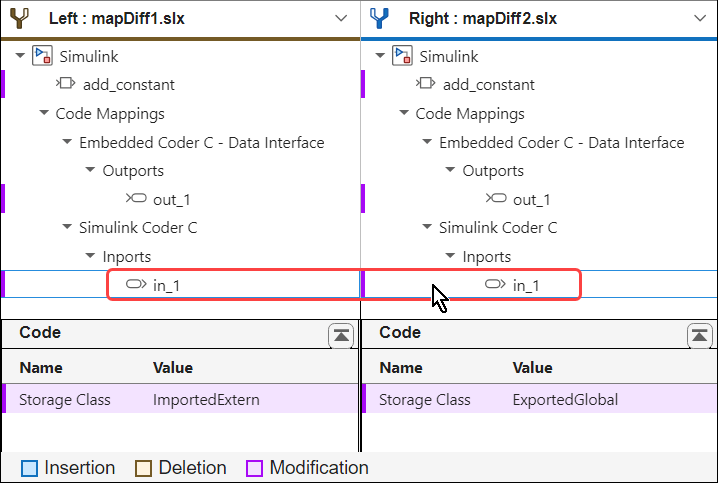The image size is (718, 483).
Task: Click the Simulink model icon in right tree
Action: (x=402, y=56)
